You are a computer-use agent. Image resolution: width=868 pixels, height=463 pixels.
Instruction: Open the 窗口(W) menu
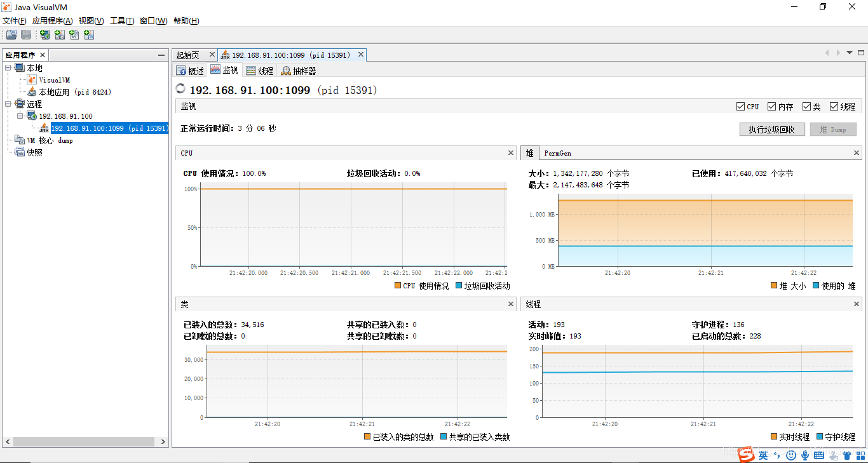(x=153, y=21)
